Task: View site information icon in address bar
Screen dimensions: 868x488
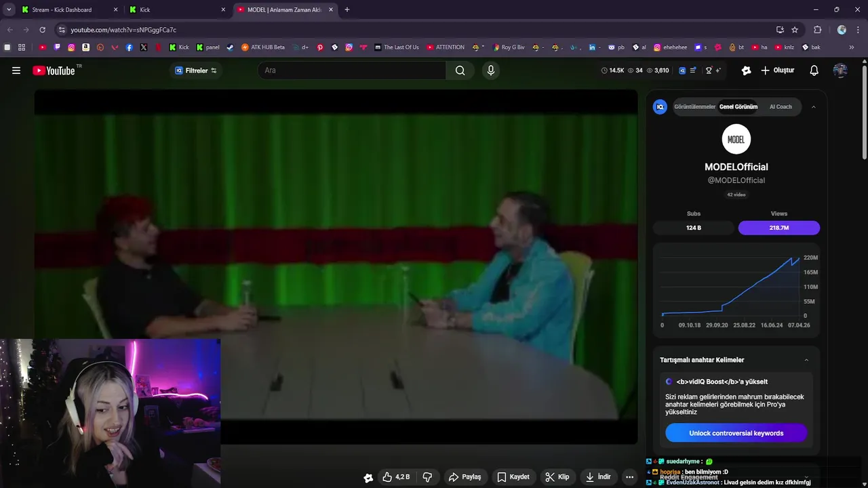Action: point(62,30)
